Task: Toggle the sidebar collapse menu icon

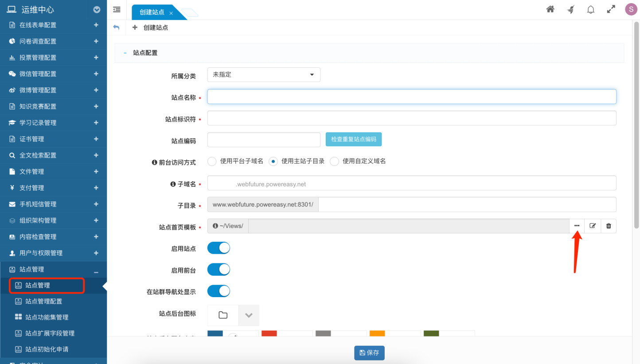Action: [117, 9]
